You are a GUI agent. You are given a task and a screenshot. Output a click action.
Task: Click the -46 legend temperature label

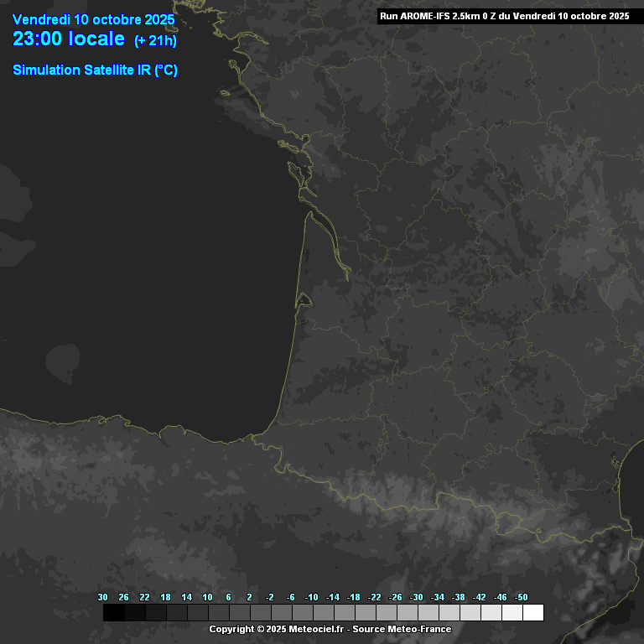[x=501, y=597]
